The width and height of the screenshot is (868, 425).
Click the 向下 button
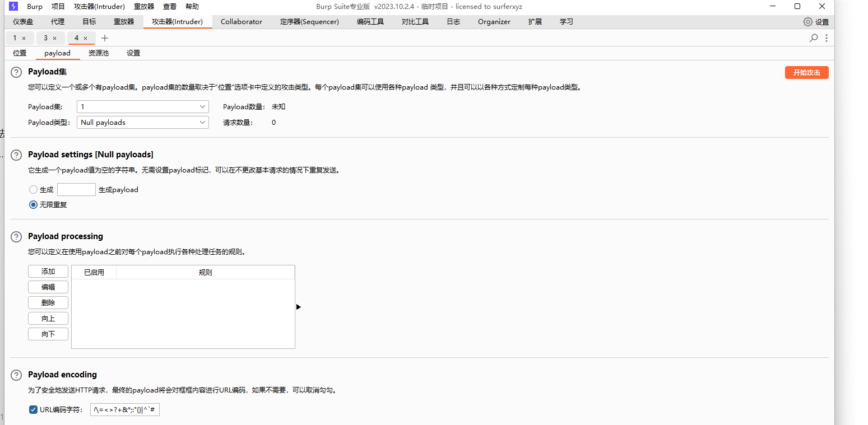coord(48,334)
